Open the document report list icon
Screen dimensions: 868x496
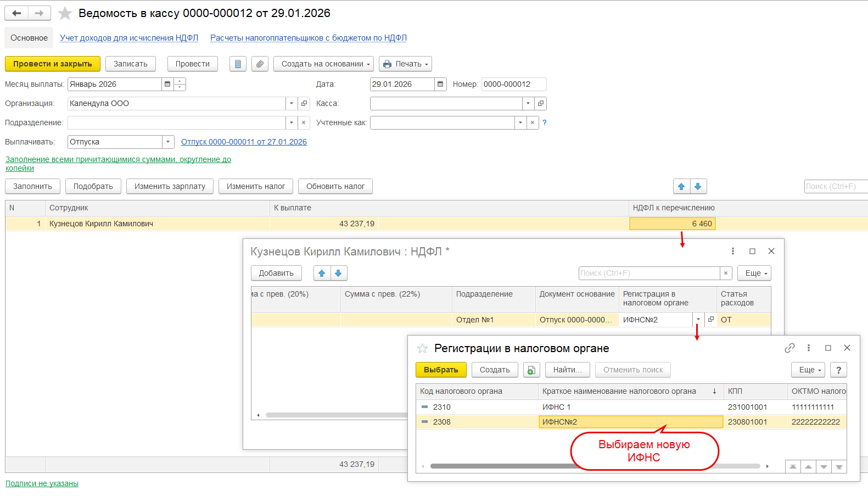click(238, 64)
